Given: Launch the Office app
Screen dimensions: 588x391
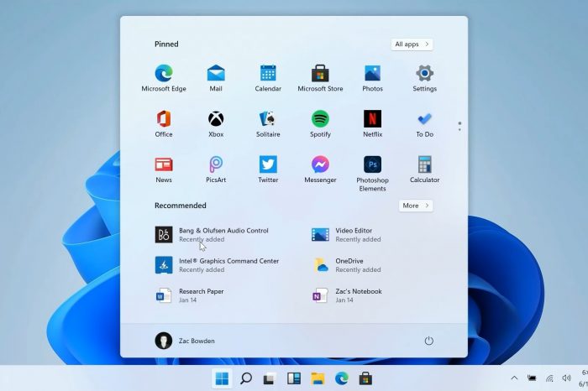Looking at the screenshot, I should coord(164,123).
